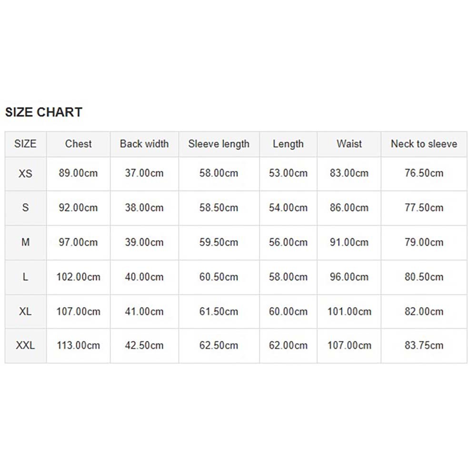Click the SIZE CHART heading
The image size is (476, 476).
click(x=44, y=112)
